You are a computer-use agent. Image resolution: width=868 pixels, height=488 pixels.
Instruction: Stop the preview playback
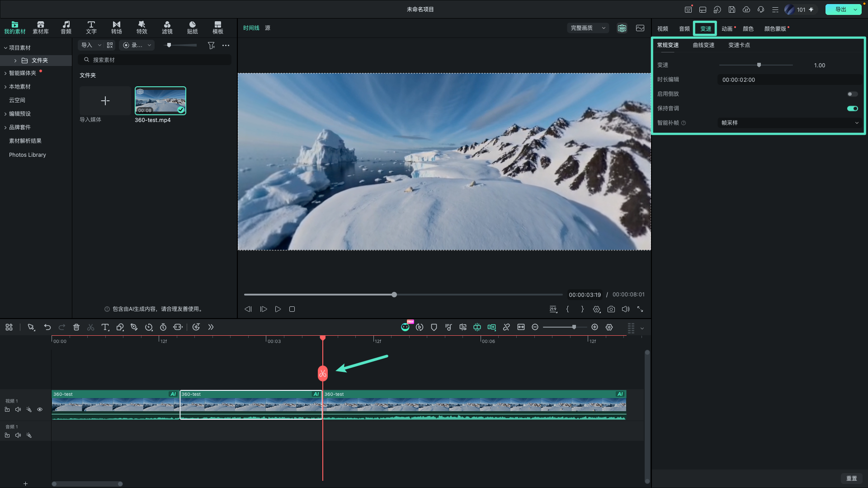292,309
